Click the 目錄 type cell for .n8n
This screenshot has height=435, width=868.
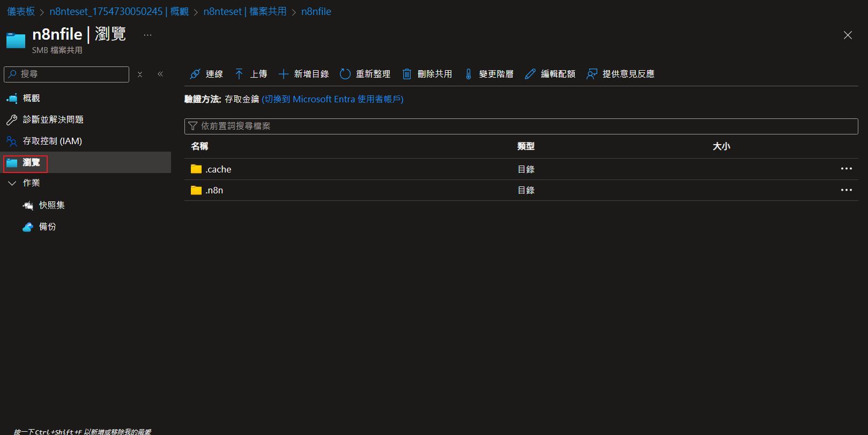coord(526,190)
